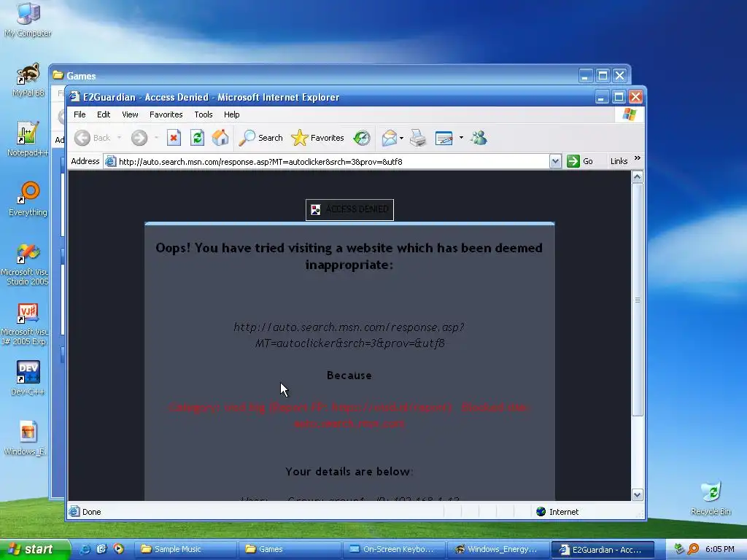Viewport: 747px width, 560px height.
Task: Open the Edit menu
Action: tap(104, 114)
